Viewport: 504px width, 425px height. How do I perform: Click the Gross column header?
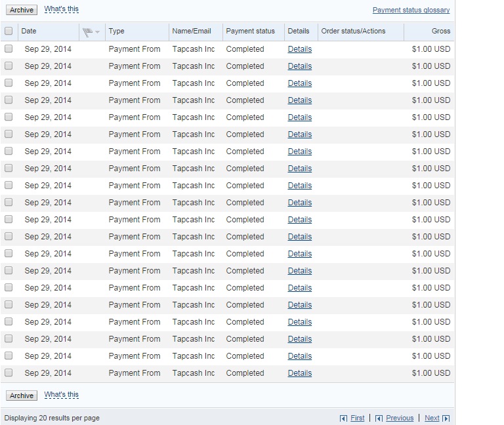[441, 31]
